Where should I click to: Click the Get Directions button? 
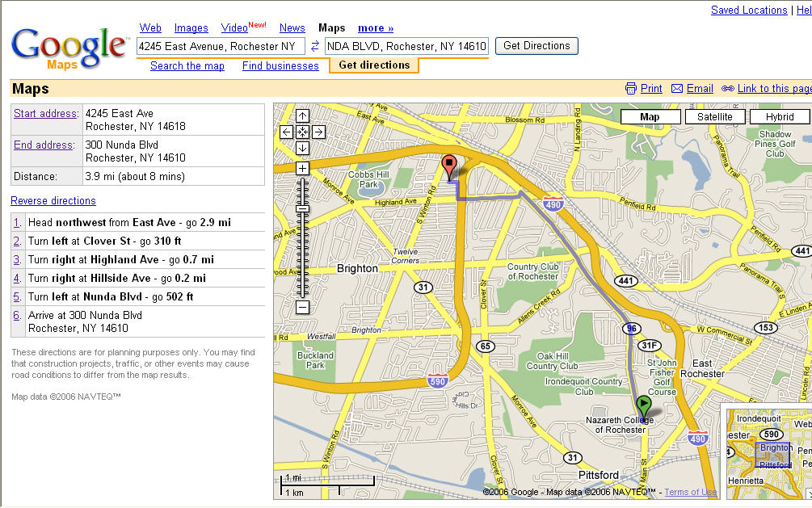pyautogui.click(x=536, y=46)
